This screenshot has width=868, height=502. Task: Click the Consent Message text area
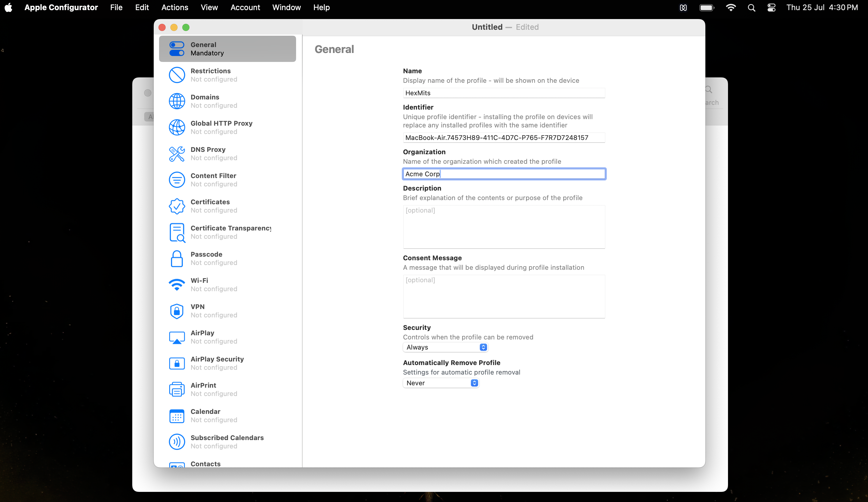(x=504, y=297)
